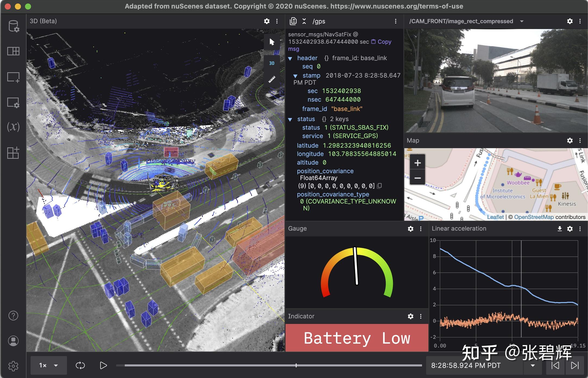Open the layouts grid icon
588x378 pixels.
click(13, 51)
